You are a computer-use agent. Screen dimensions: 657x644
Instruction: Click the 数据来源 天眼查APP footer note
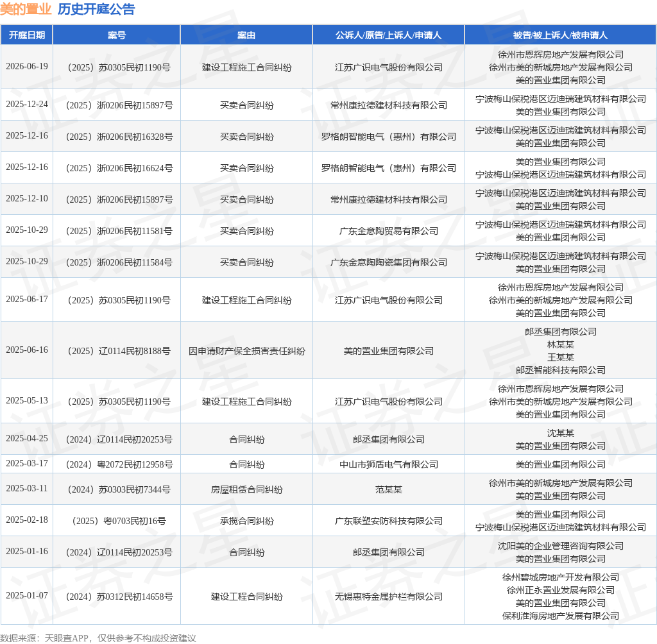(x=98, y=638)
